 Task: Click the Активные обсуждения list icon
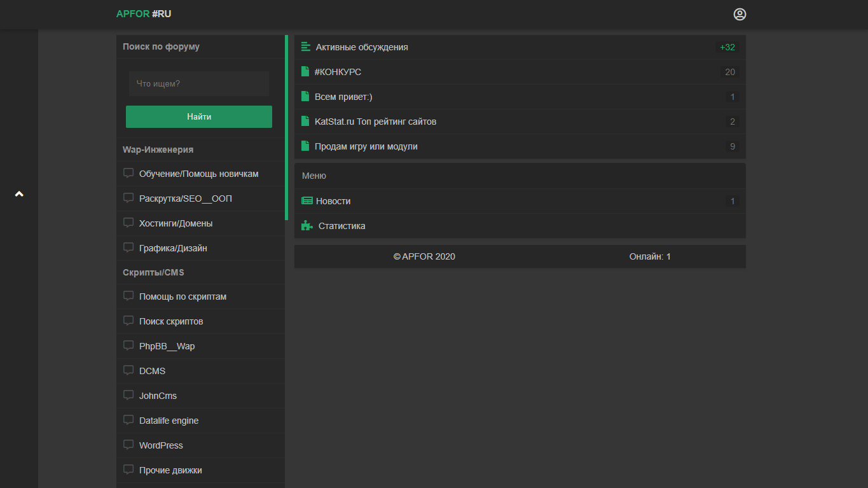(x=306, y=47)
